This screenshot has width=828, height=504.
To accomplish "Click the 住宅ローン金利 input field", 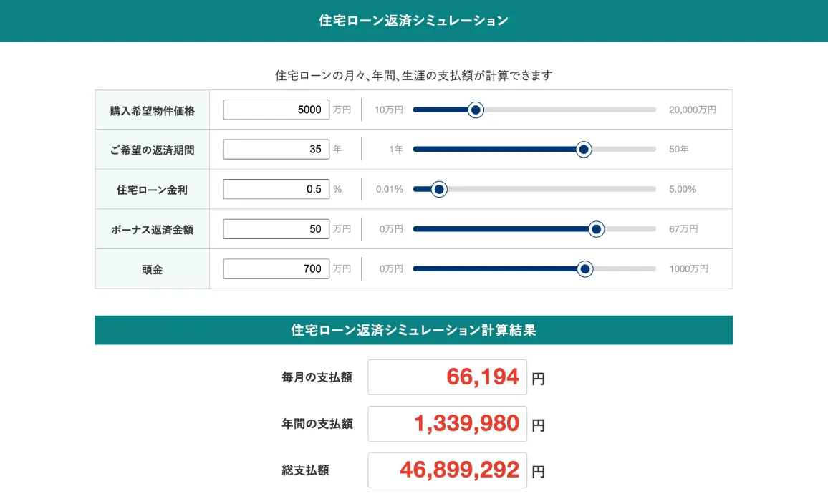I will point(276,189).
